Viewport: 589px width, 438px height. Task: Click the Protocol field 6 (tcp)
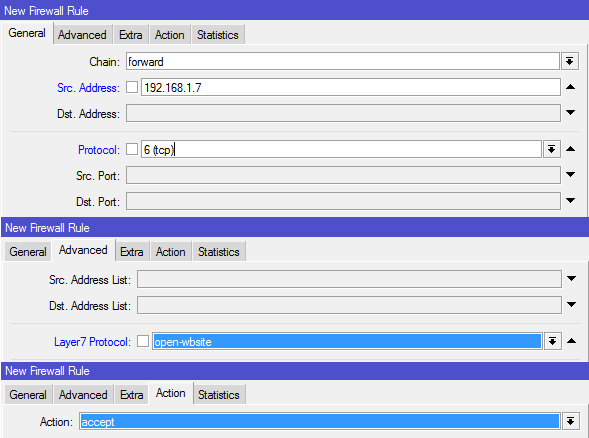(341, 149)
